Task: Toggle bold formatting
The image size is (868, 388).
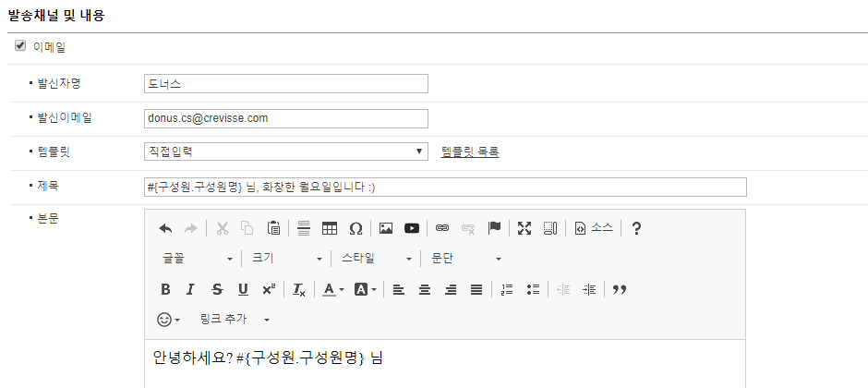Action: click(x=165, y=289)
